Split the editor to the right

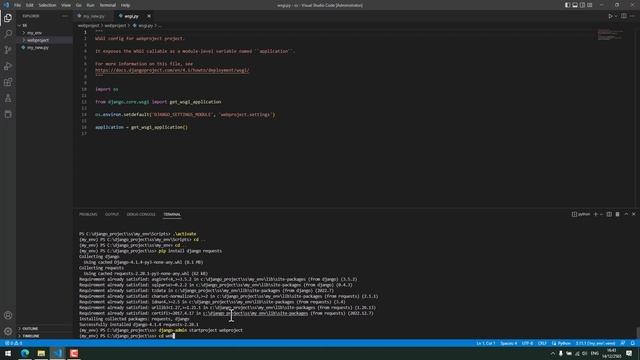(624, 16)
